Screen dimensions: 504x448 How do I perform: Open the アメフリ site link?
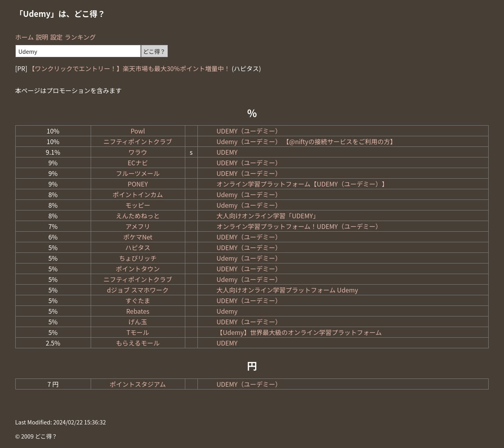point(138,226)
